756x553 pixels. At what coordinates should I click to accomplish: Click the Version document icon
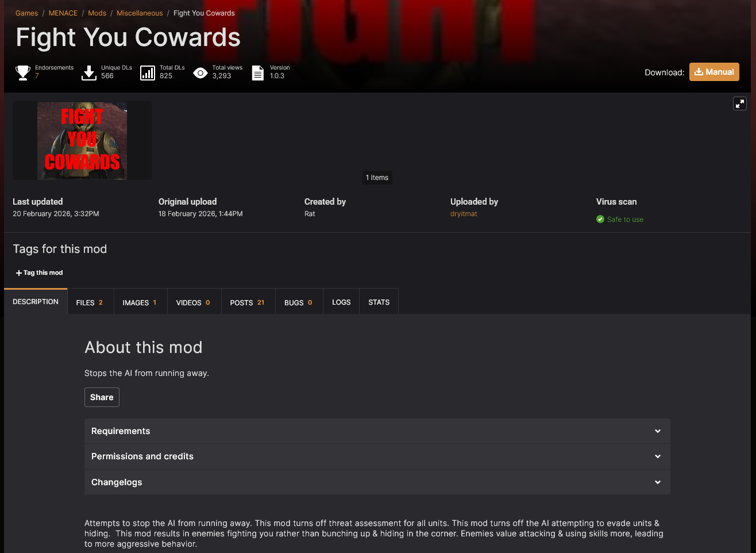click(x=258, y=72)
